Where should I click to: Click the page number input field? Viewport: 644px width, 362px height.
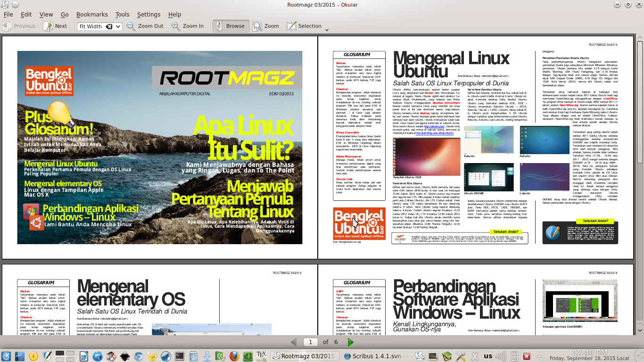(x=310, y=342)
